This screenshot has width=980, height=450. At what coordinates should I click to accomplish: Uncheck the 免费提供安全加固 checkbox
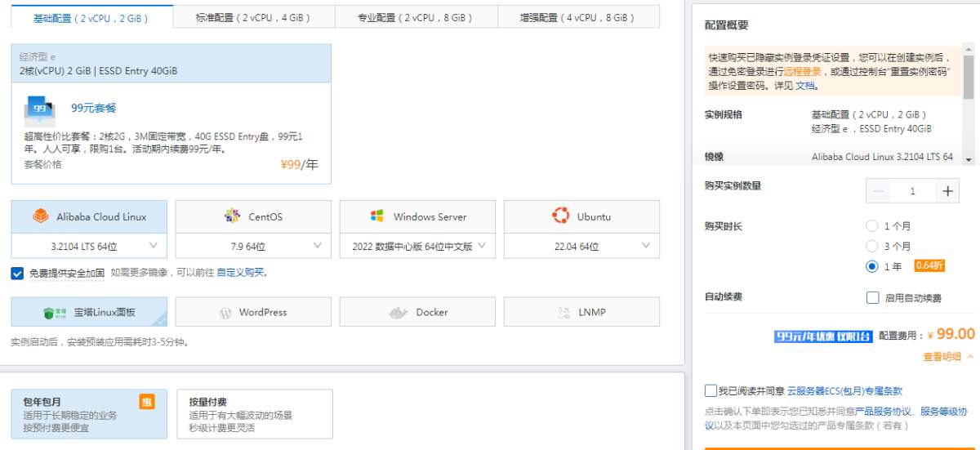pyautogui.click(x=17, y=273)
